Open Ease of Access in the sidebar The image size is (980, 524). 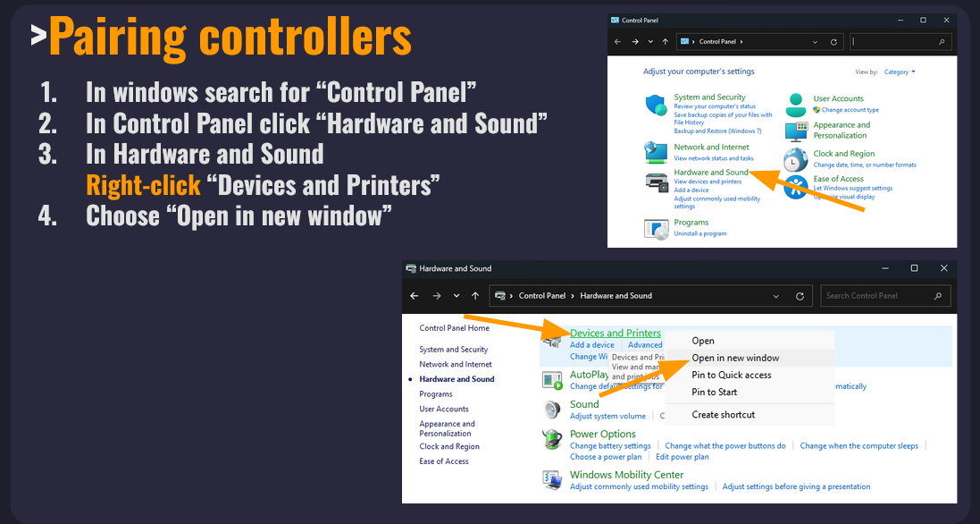(x=444, y=461)
